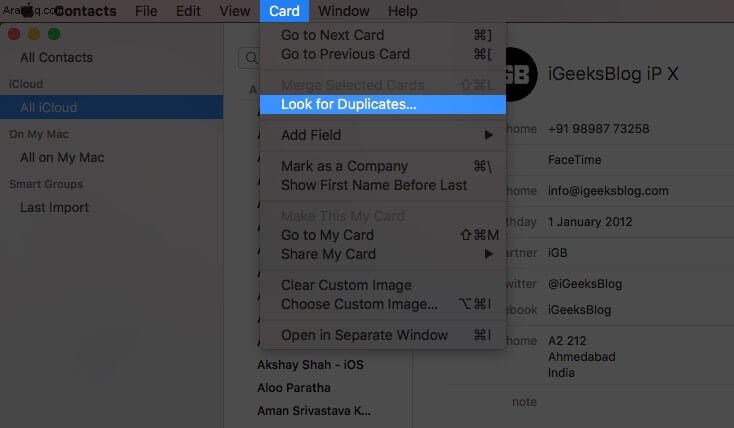
Task: Click the Smart Groups section header
Action: tap(46, 184)
